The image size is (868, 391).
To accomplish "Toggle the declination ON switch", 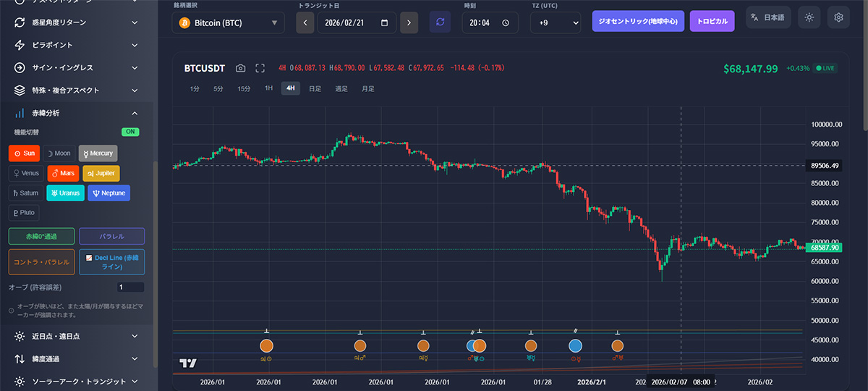I will click(130, 132).
